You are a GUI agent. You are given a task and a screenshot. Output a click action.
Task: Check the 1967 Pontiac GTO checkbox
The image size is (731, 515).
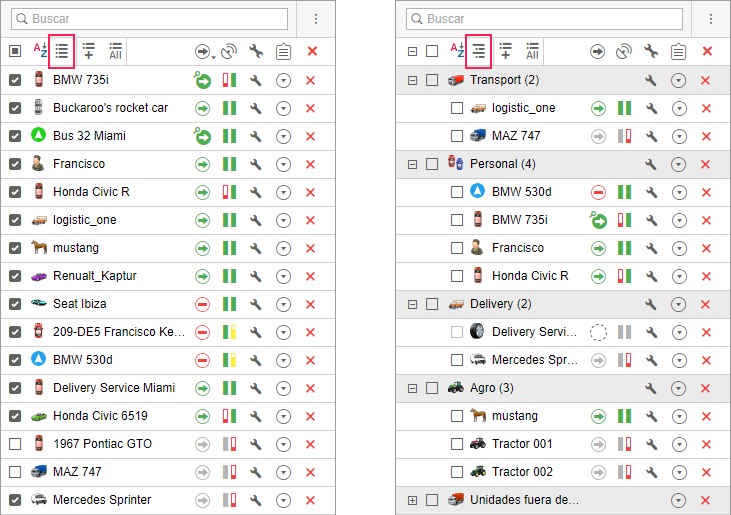[x=15, y=444]
